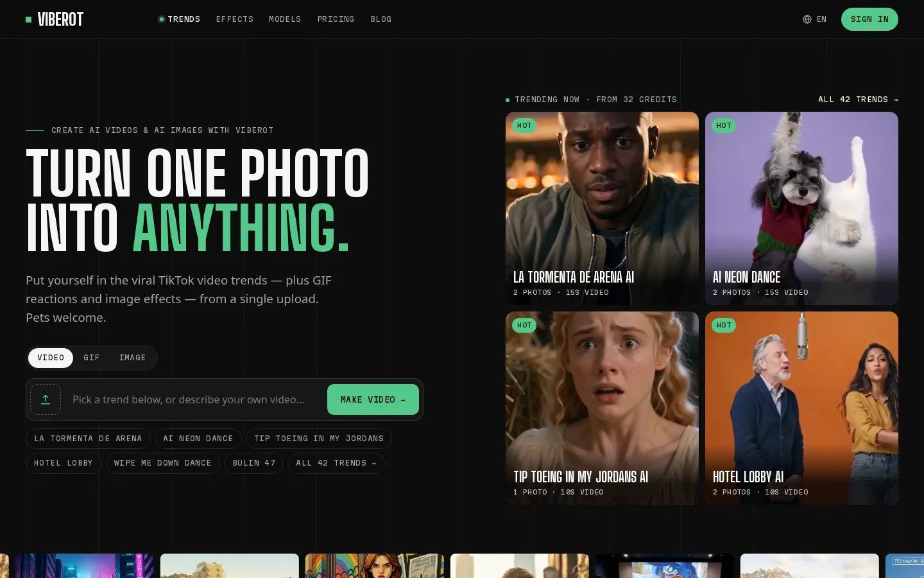Image resolution: width=924 pixels, height=578 pixels.
Task: Click the globe language icon
Action: tap(807, 19)
